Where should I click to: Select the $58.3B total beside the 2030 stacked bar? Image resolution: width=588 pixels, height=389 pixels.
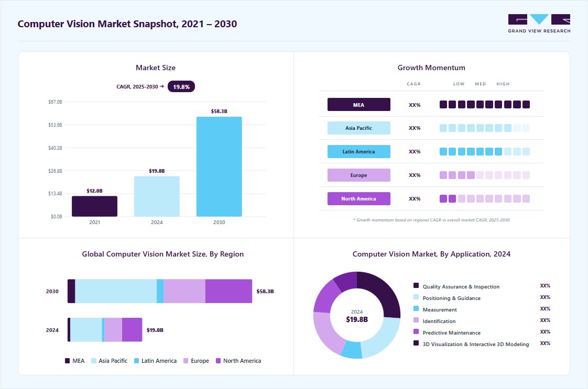coord(265,291)
